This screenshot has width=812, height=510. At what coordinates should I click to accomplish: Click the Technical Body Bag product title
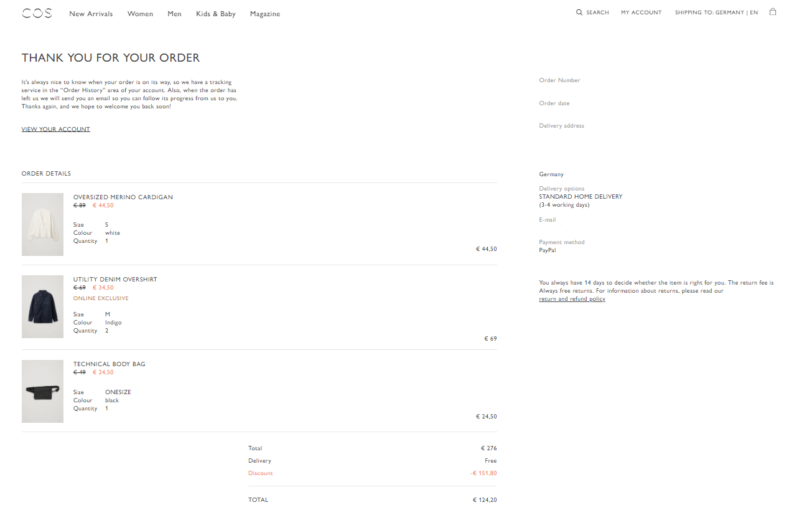point(110,364)
